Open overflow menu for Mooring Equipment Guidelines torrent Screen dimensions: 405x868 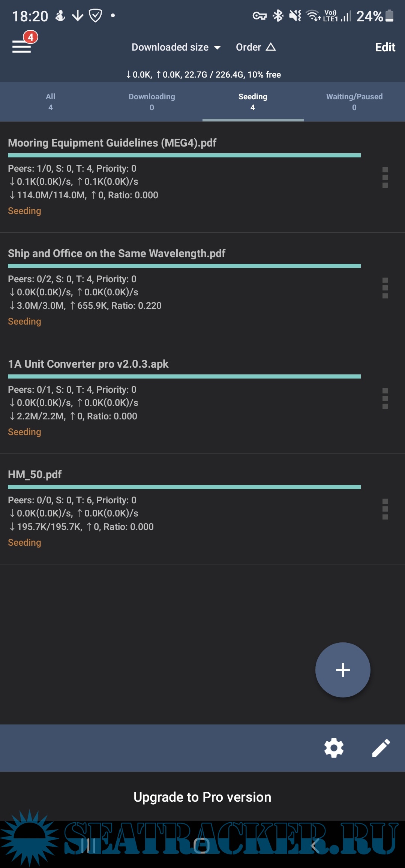(x=385, y=178)
